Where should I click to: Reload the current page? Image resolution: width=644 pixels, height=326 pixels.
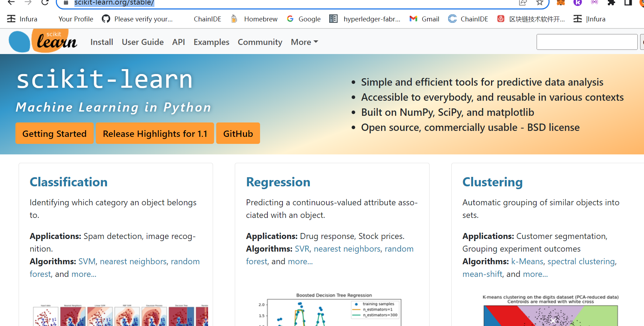pos(45,3)
